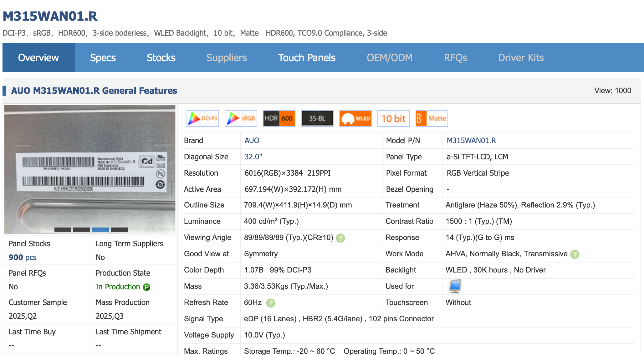Click the monitor icon in Used for row
The image size is (644, 355).
pos(455,286)
